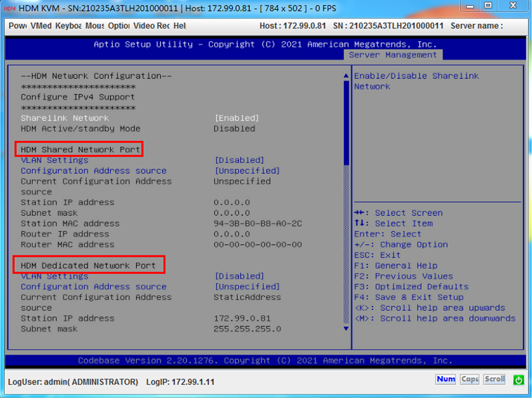This screenshot has width=532, height=398.
Task: Click the Server name field in toolbar
Action: (x=477, y=26)
